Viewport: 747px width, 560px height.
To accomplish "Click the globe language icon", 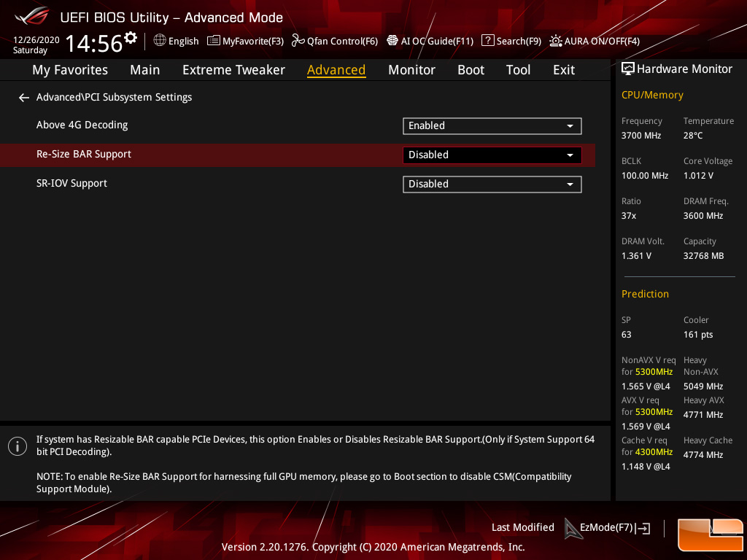I will (x=160, y=41).
